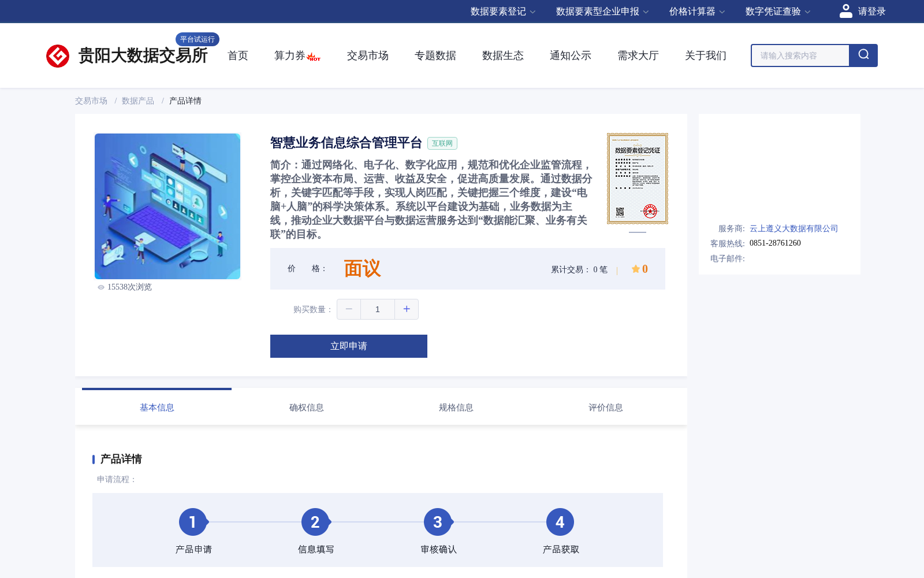924x578 pixels.
Task: Expand the 数据要素登记 dropdown
Action: click(503, 12)
